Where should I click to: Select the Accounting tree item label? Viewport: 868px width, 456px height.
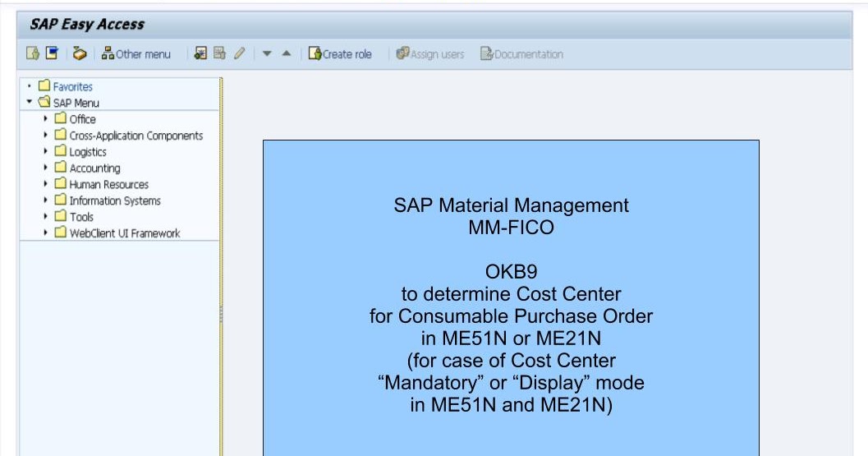[94, 168]
